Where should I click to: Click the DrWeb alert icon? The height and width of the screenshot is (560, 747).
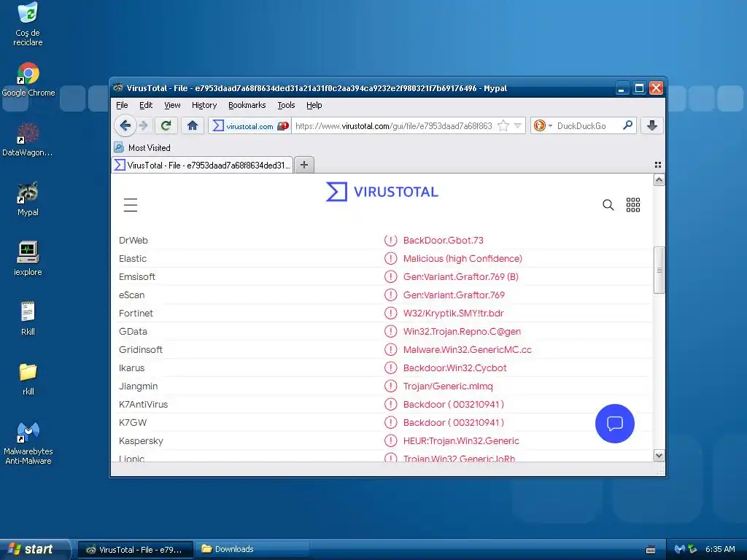pyautogui.click(x=390, y=240)
